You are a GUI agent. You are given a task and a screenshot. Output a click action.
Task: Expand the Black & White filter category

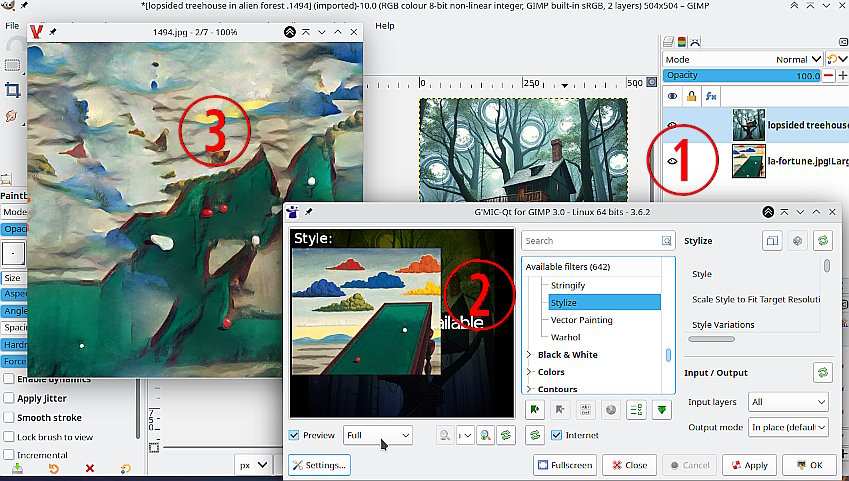(529, 355)
